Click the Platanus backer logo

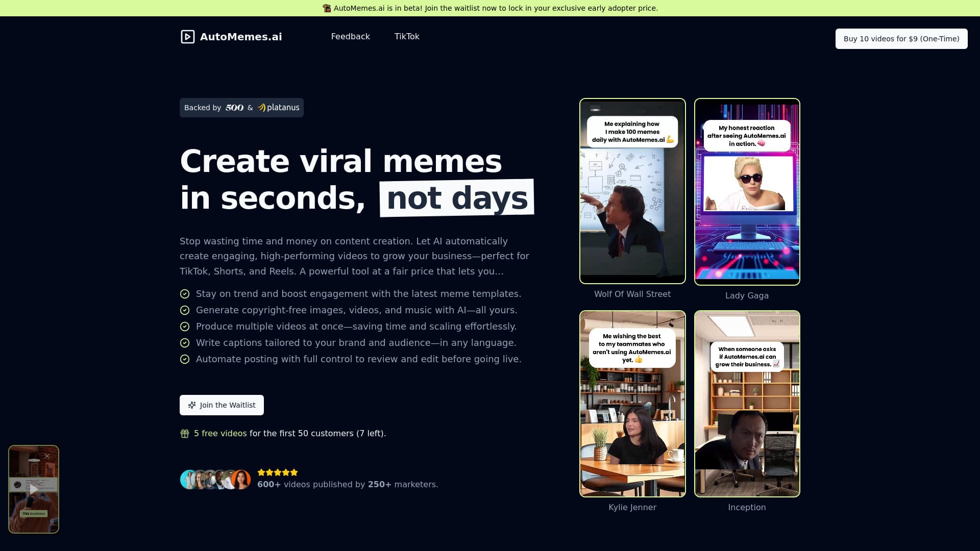[x=278, y=108]
